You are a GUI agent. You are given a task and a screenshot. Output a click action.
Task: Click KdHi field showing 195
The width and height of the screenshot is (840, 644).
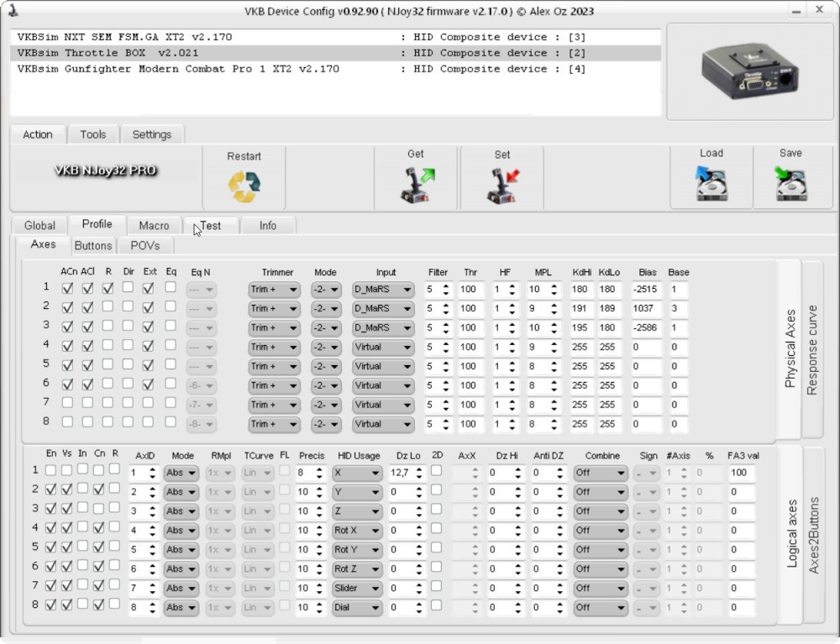581,328
